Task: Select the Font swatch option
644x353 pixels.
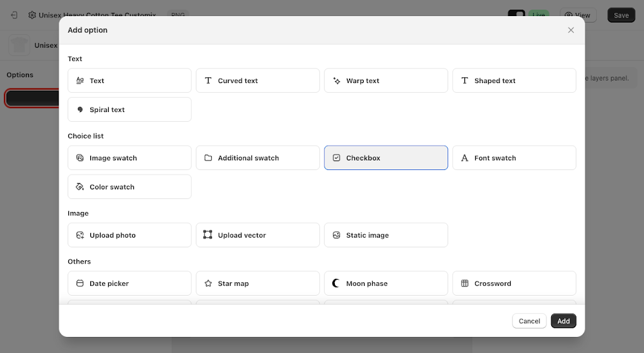Action: coord(514,158)
